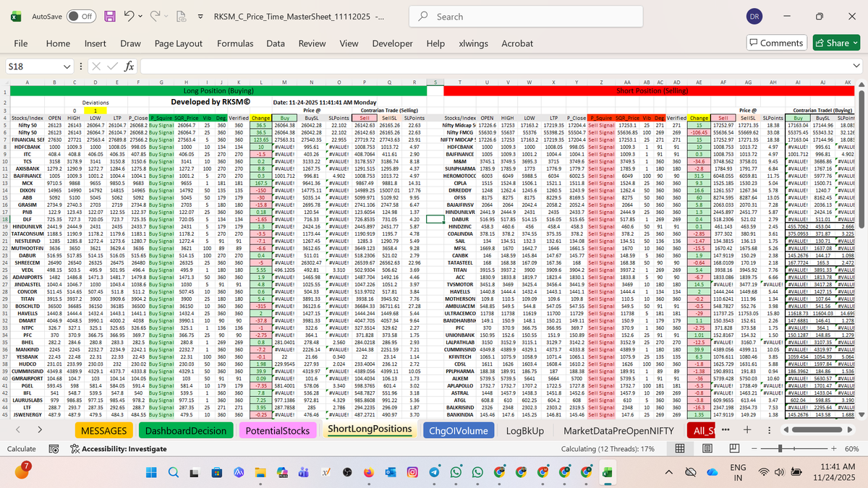Click the Undo icon

point(128,16)
